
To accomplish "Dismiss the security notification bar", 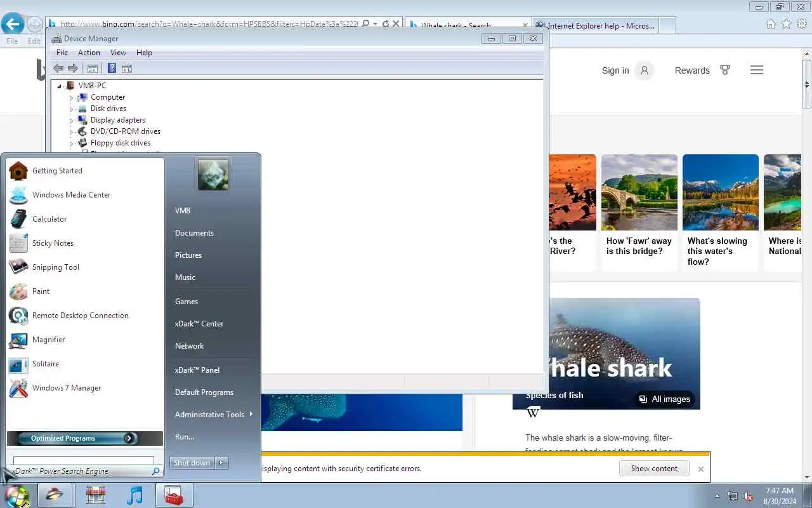I will tap(701, 469).
